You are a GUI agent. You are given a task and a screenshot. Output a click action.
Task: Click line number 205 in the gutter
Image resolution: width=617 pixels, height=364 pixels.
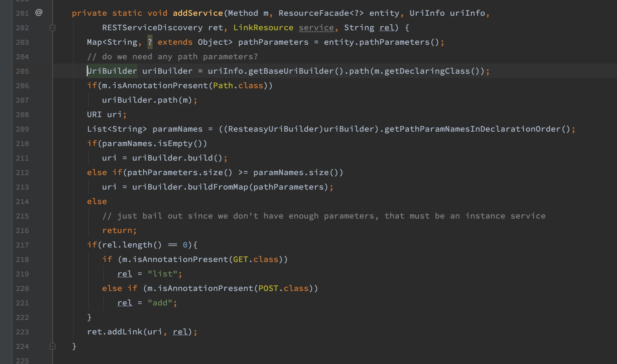pyautogui.click(x=22, y=71)
